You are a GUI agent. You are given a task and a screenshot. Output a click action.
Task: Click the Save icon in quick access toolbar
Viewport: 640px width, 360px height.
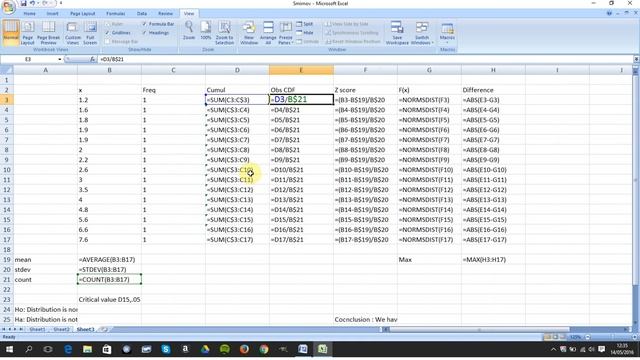[x=24, y=3]
